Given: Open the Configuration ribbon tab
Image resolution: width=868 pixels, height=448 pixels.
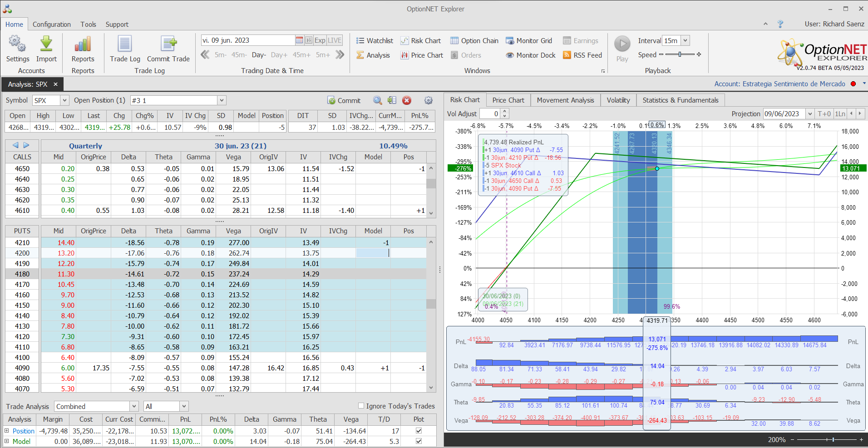Looking at the screenshot, I should [52, 25].
